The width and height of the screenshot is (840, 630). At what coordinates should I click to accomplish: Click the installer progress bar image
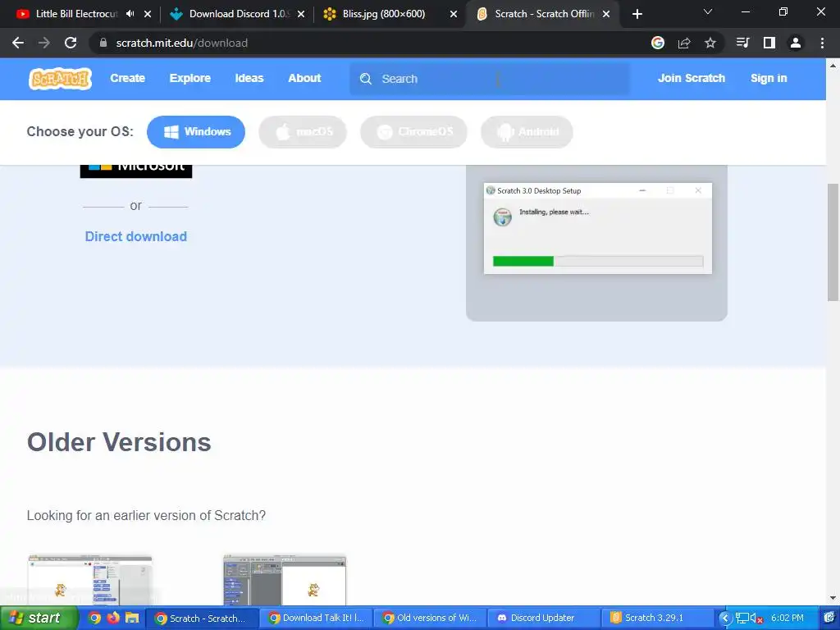pyautogui.click(x=598, y=261)
